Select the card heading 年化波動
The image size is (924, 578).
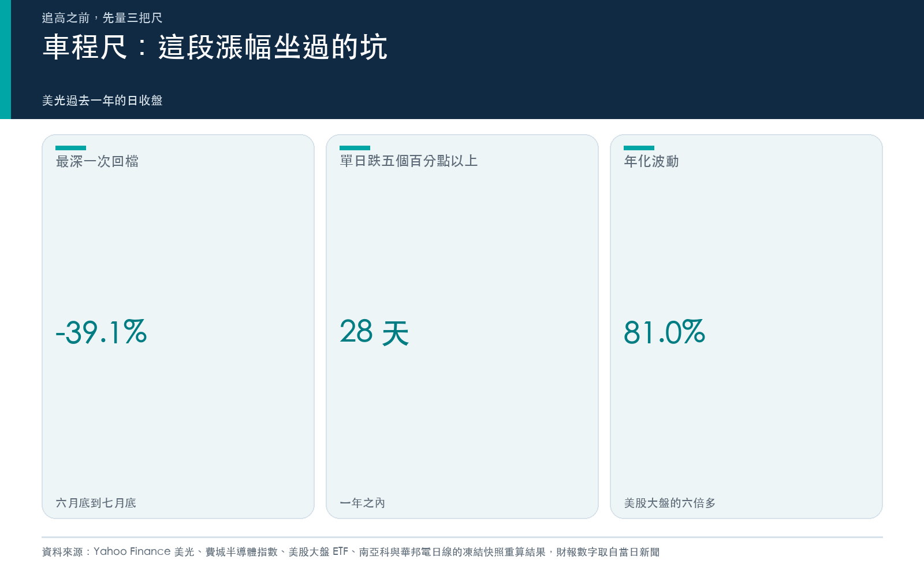coord(651,161)
